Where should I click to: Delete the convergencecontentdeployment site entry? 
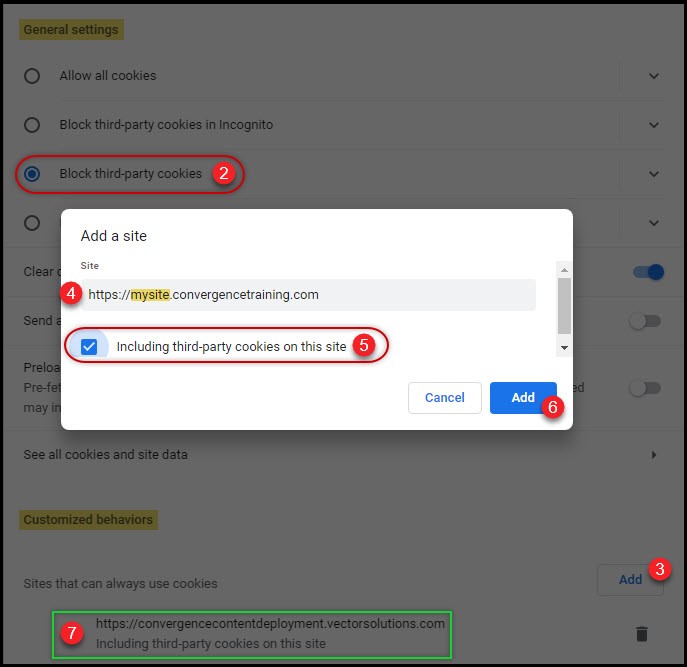[x=641, y=634]
